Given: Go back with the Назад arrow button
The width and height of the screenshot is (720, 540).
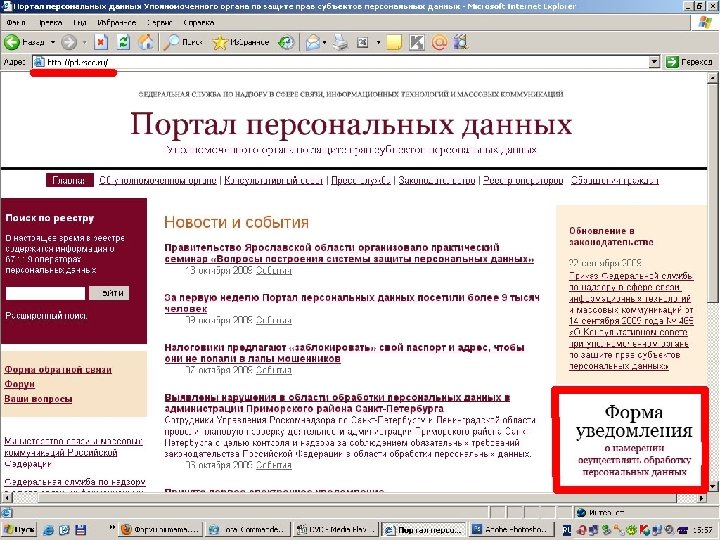Looking at the screenshot, I should (24, 42).
